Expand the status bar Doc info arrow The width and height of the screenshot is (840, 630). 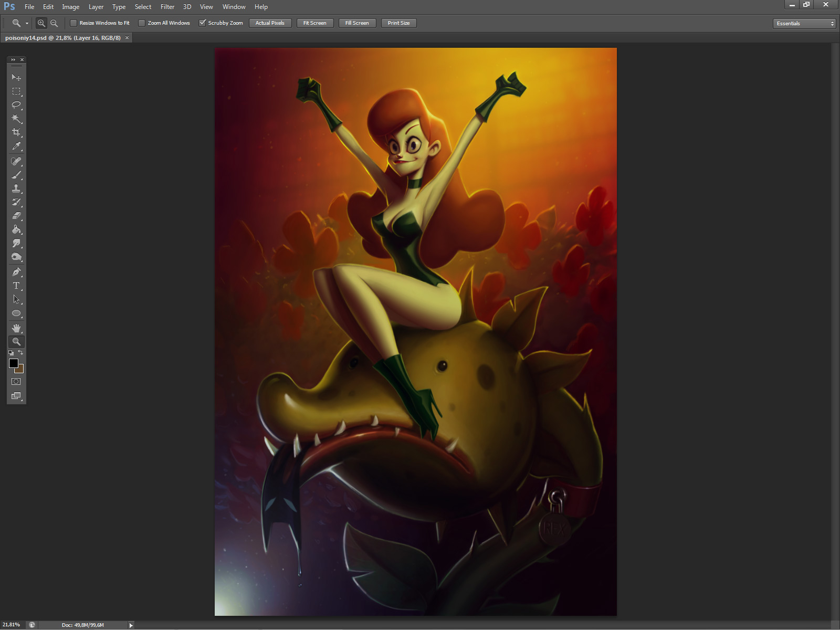pyautogui.click(x=131, y=625)
